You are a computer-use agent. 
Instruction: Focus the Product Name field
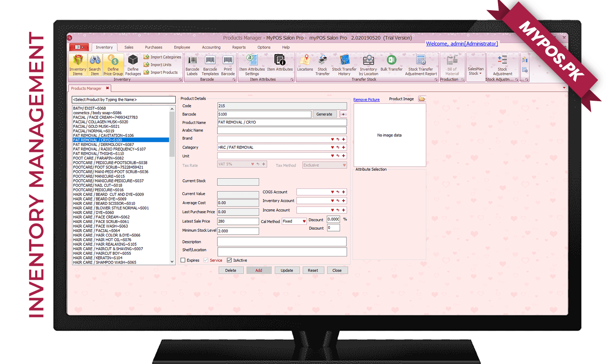(x=282, y=122)
